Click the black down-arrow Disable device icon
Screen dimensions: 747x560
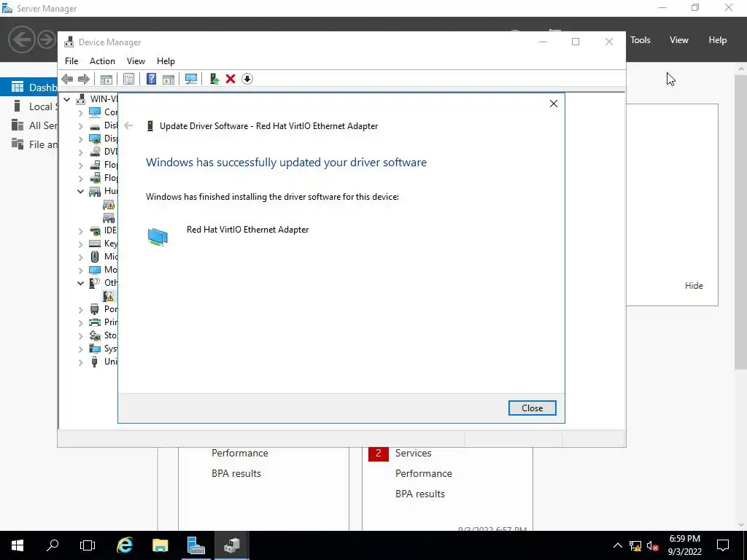coord(247,79)
